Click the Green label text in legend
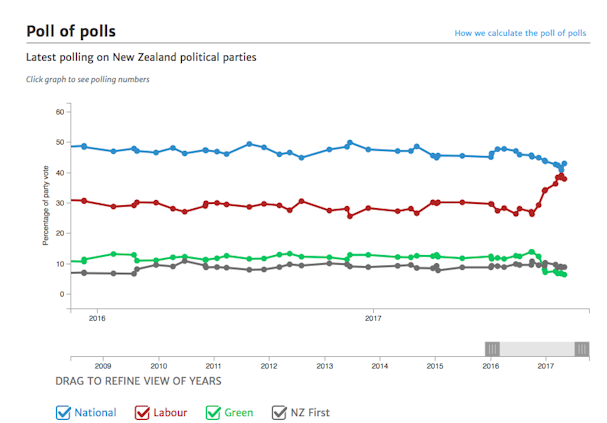607x423 pixels. [240, 412]
